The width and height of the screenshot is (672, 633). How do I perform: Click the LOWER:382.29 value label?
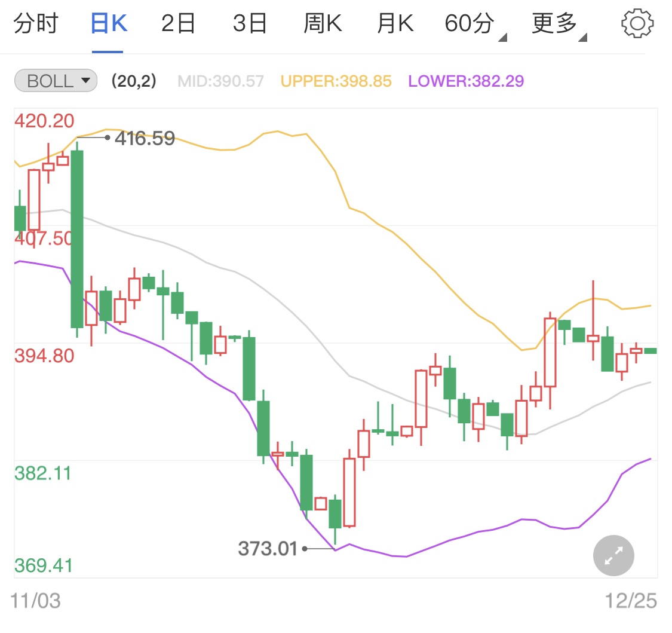coord(466,81)
